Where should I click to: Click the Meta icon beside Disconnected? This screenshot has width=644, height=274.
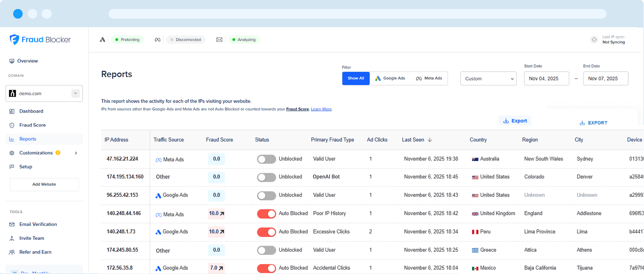157,40
